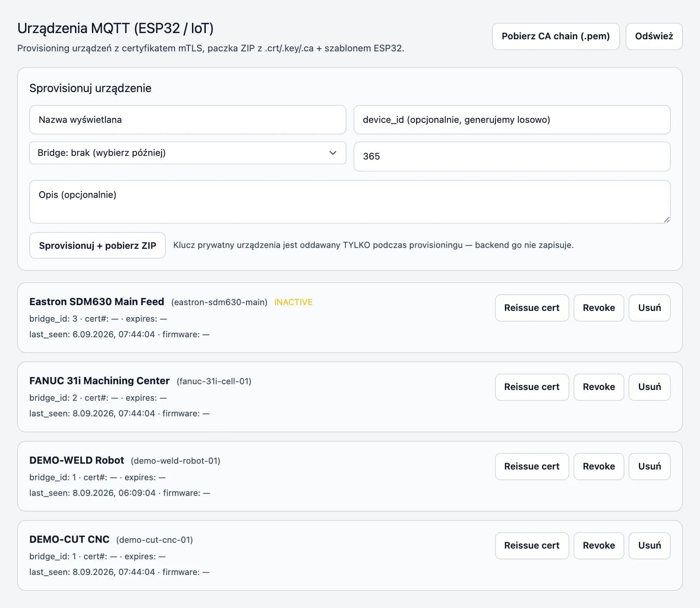This screenshot has width=700, height=608.
Task: Download the CA chain (.pem) file
Action: (555, 36)
